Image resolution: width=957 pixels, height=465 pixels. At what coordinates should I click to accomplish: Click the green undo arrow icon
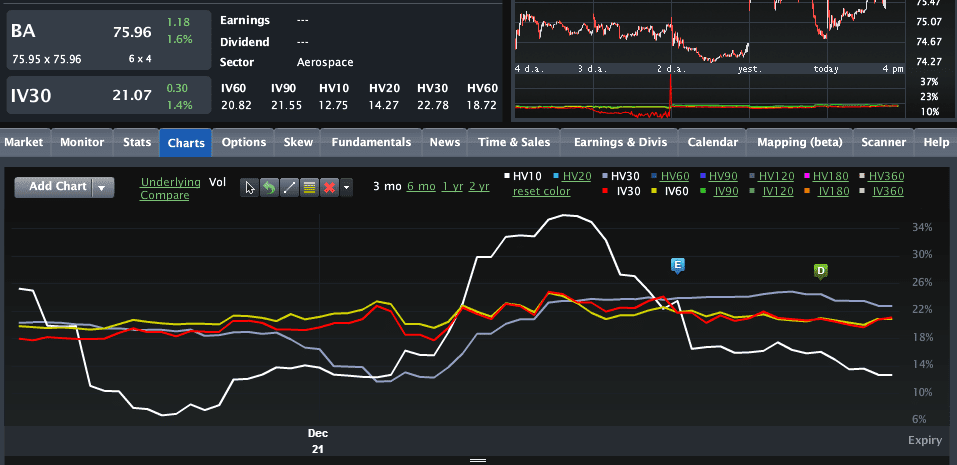pyautogui.click(x=268, y=187)
